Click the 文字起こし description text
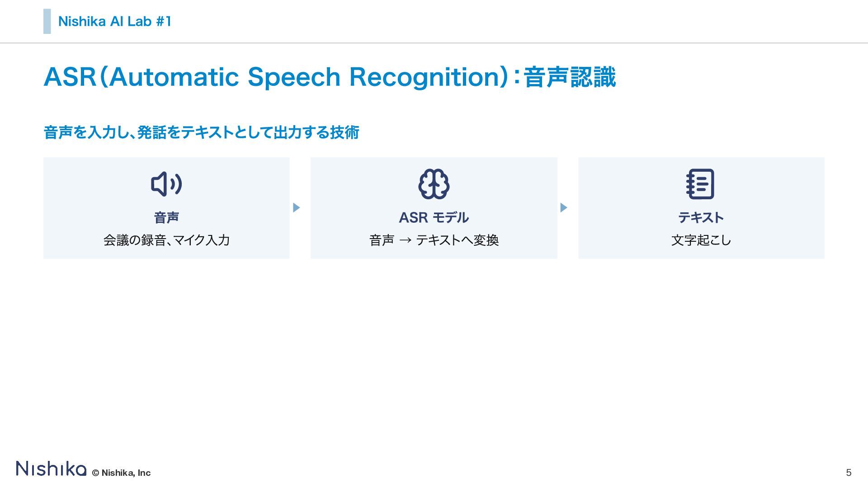868x488 pixels. [x=701, y=240]
